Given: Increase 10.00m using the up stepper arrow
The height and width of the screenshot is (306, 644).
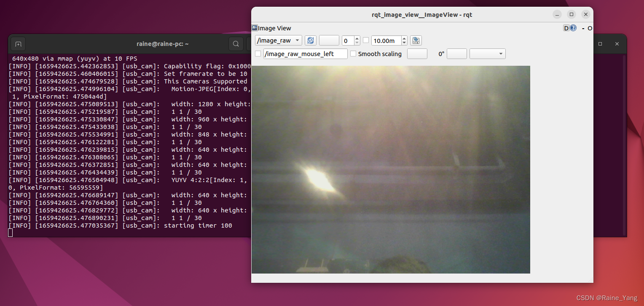Looking at the screenshot, I should (x=404, y=39).
